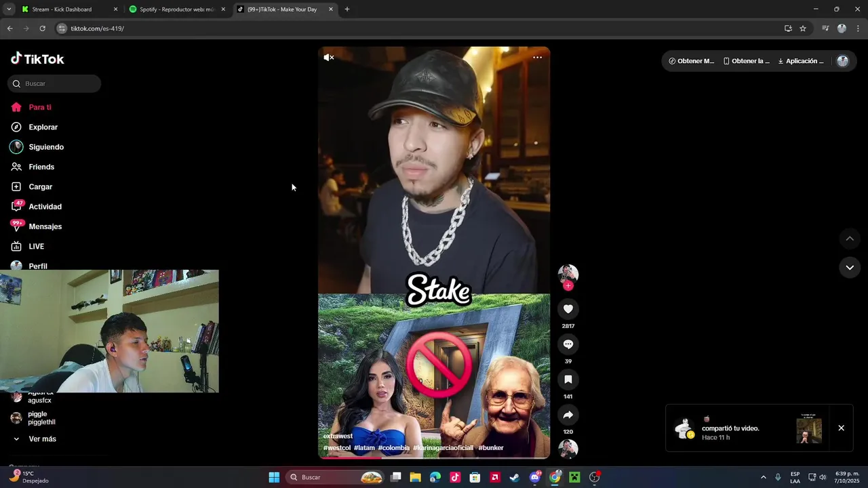Open the tab search dropdown arrow

9,9
